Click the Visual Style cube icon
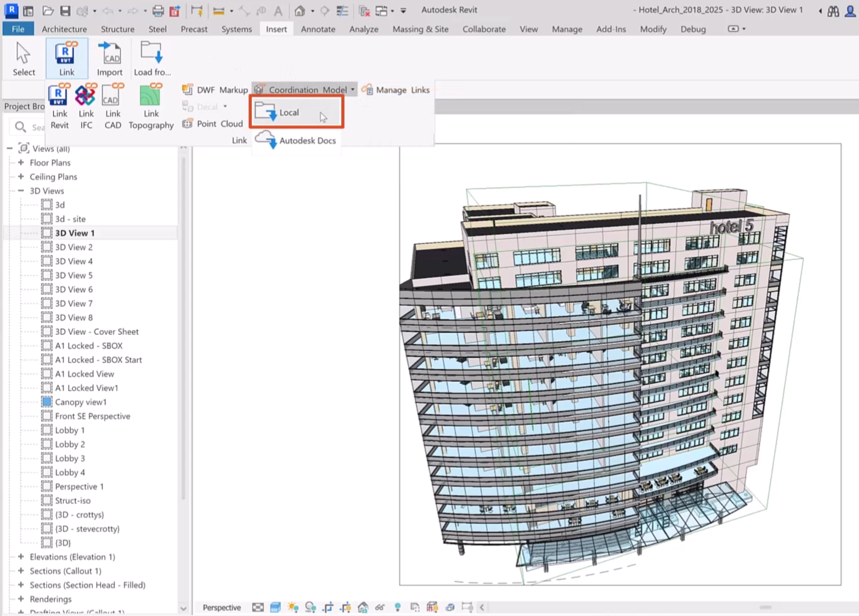The image size is (859, 616). click(x=276, y=607)
